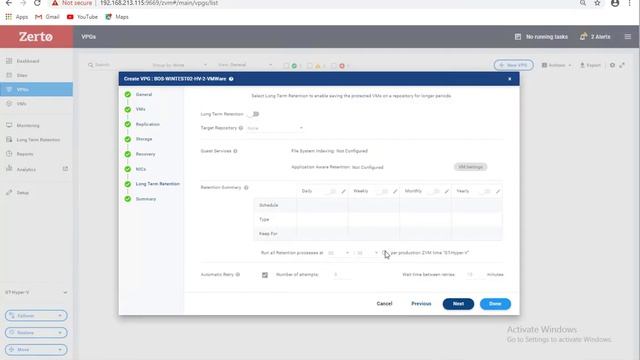
Task: Open the View General dropdown
Action: 245,65
